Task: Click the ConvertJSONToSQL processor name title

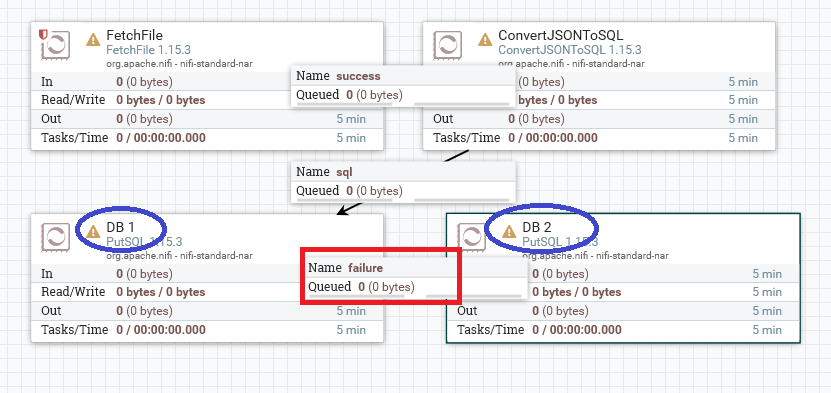Action: [561, 35]
